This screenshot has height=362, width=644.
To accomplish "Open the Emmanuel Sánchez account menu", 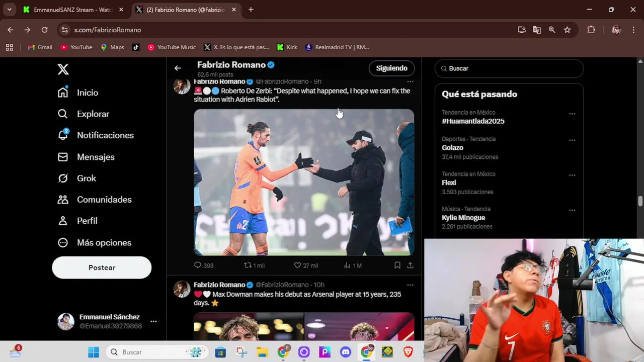I will 107,321.
